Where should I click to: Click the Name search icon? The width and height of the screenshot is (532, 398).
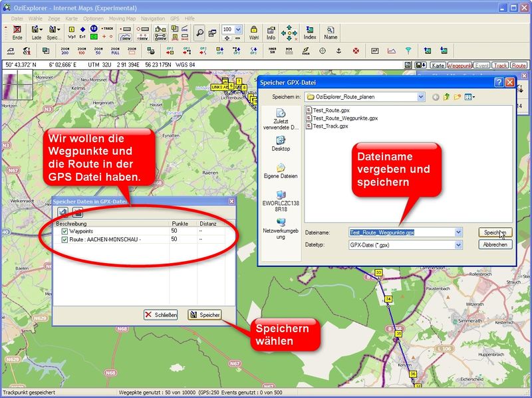[331, 33]
